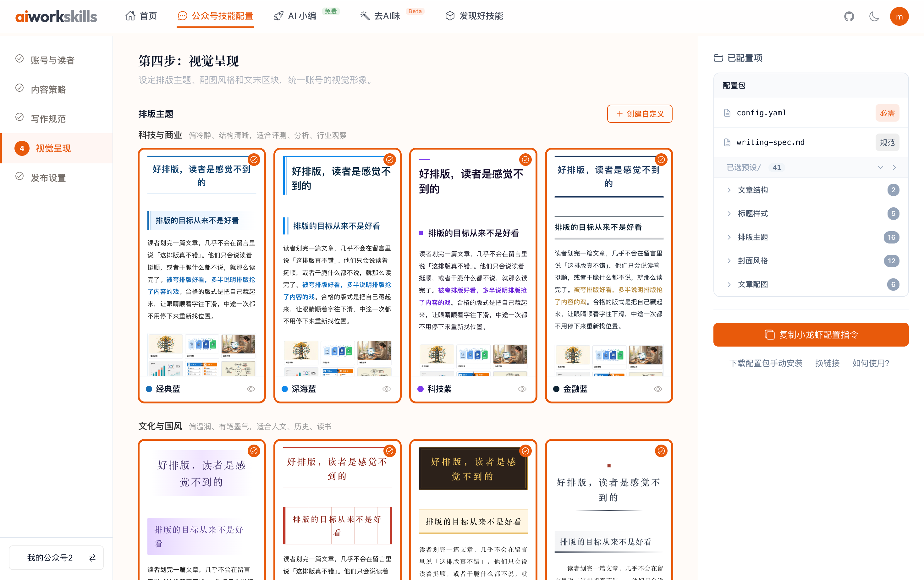Open the 去AI味 nav tab
The image size is (924, 580).
(x=380, y=16)
